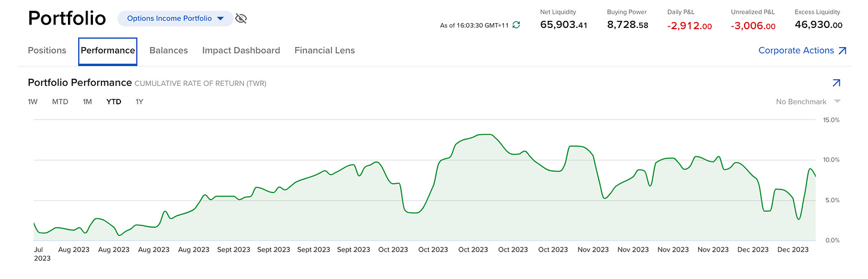Click the 15.0% axis label

pyautogui.click(x=830, y=120)
